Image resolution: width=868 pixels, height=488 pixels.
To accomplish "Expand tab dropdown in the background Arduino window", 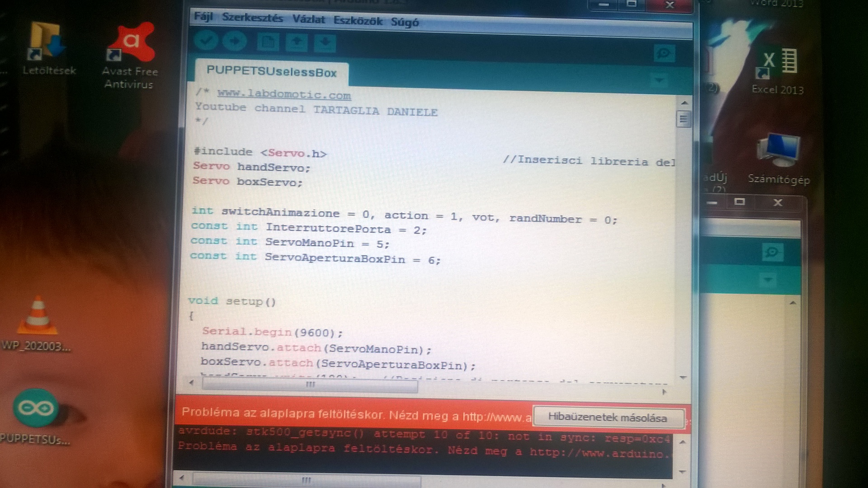I will pos(767,280).
